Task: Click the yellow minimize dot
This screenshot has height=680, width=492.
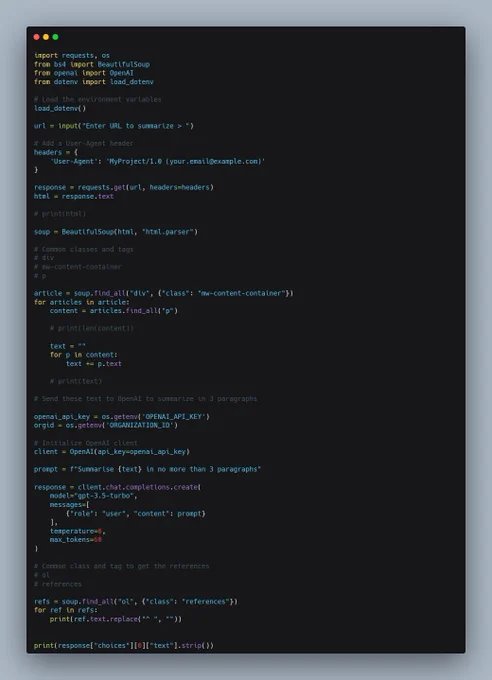Action: pos(46,37)
